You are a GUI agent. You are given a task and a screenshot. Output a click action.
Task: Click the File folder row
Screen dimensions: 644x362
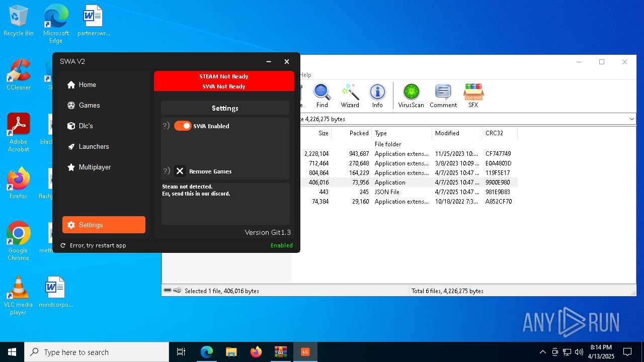tap(409, 144)
